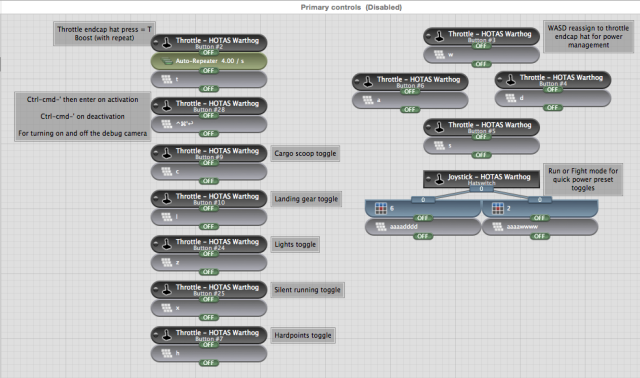
Task: Click the grid icon on the hatswitch value 6 block
Action: click(x=381, y=209)
